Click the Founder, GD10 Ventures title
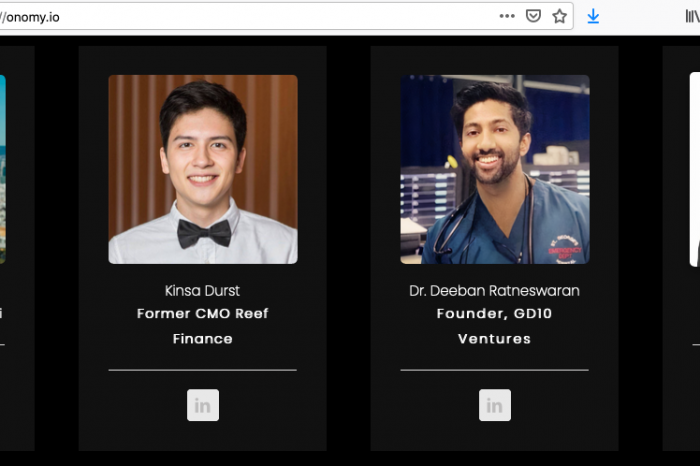 click(x=494, y=326)
